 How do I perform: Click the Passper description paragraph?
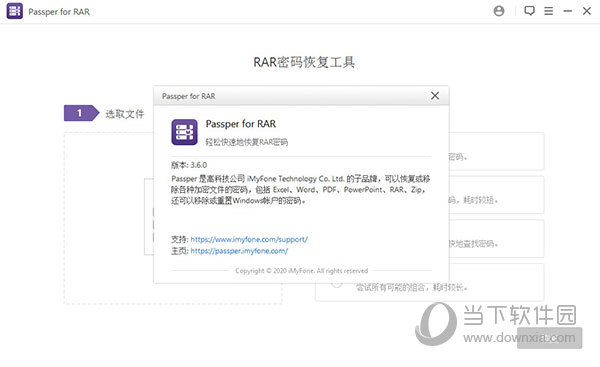pos(301,189)
